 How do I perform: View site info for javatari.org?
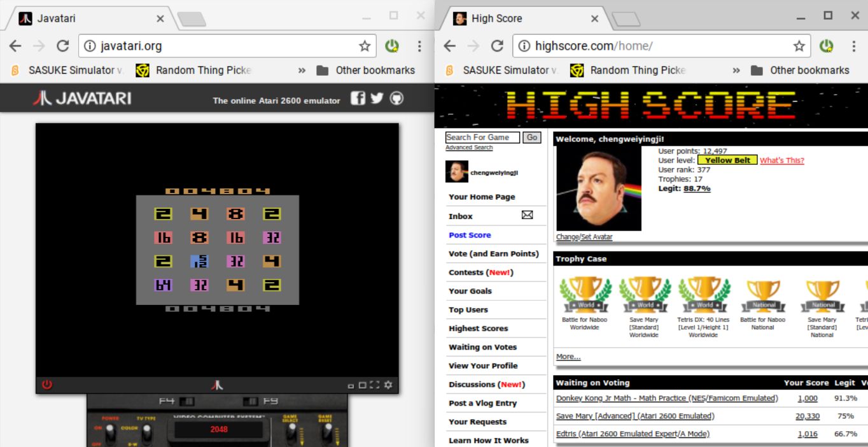point(90,46)
